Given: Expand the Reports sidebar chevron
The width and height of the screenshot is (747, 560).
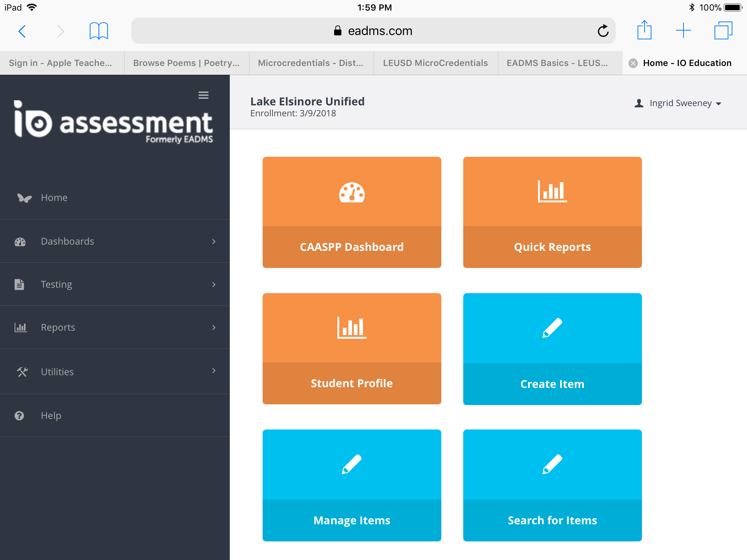Looking at the screenshot, I should [x=214, y=327].
